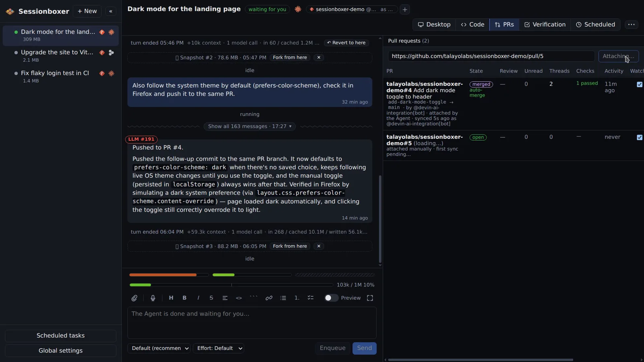Dismiss Snapshot #3 with its × button
Screen dimensions: 644x362
pos(319,246)
